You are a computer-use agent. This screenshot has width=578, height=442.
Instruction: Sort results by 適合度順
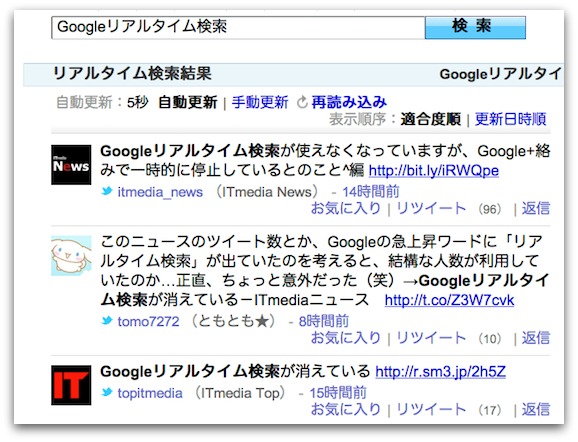[431, 119]
